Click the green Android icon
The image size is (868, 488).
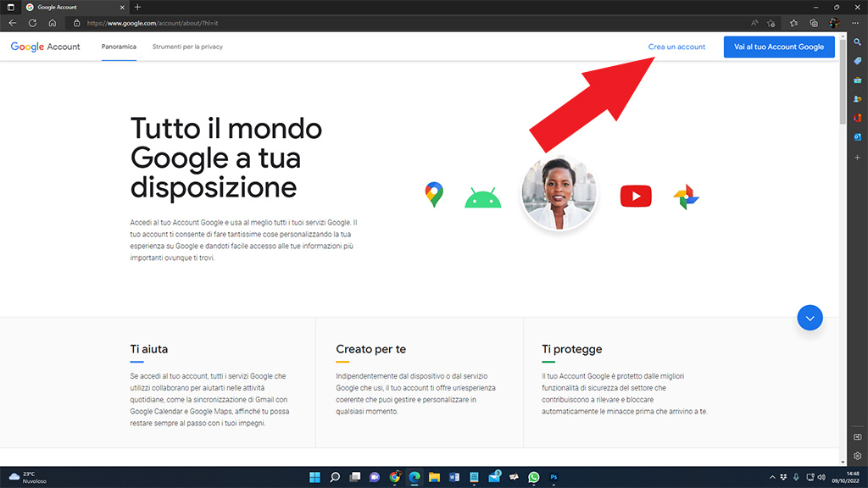[482, 198]
